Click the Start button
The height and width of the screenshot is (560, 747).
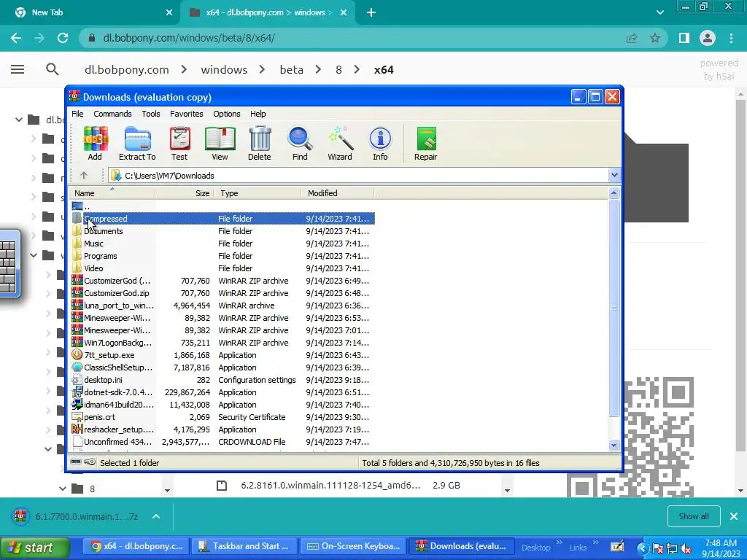click(x=34, y=548)
